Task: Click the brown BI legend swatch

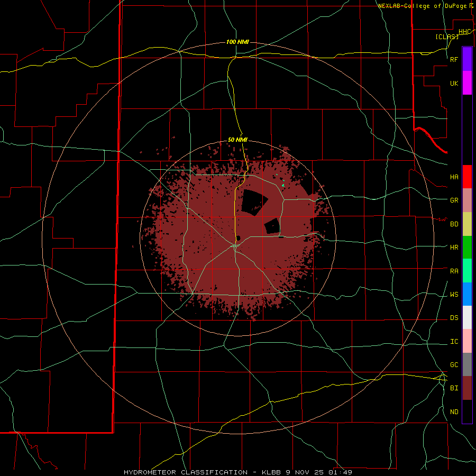Action: (467, 388)
